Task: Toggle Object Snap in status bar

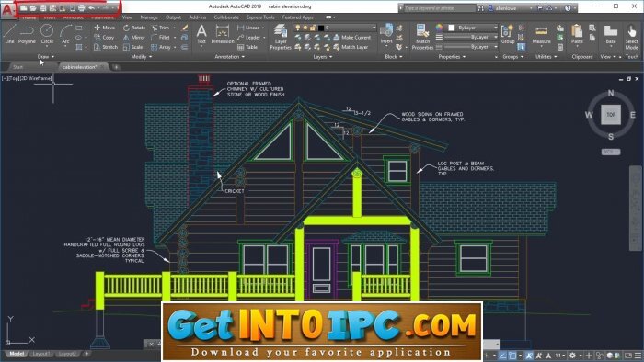Action: tap(512, 356)
